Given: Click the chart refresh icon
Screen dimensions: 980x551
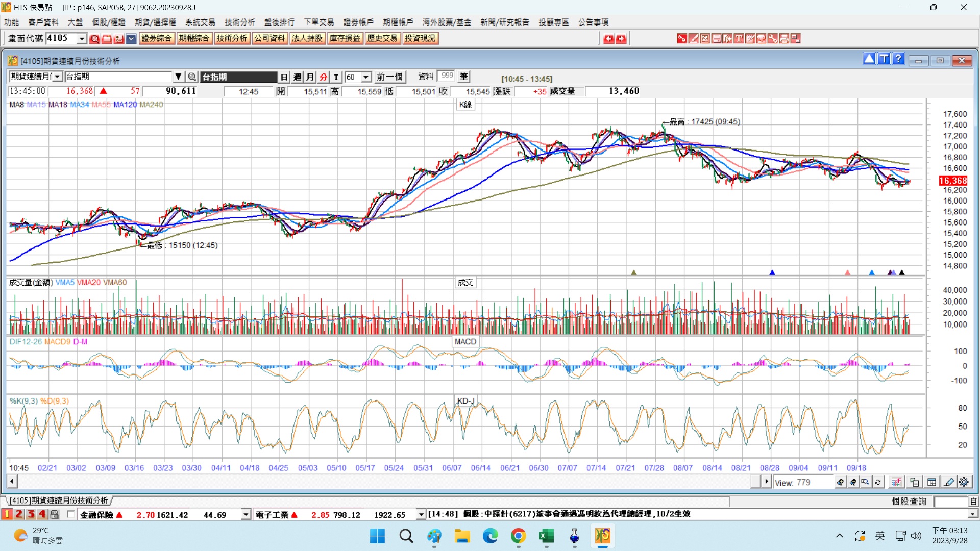Looking at the screenshot, I should point(878,482).
